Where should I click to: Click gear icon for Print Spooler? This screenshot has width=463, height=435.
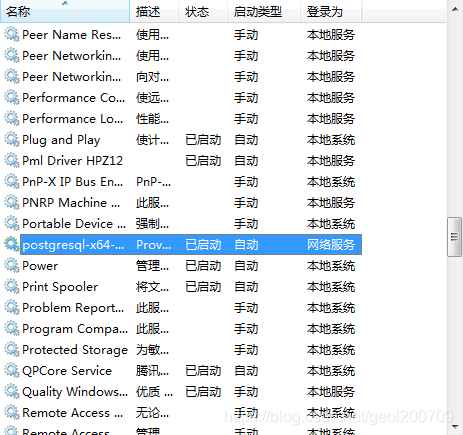click(12, 287)
